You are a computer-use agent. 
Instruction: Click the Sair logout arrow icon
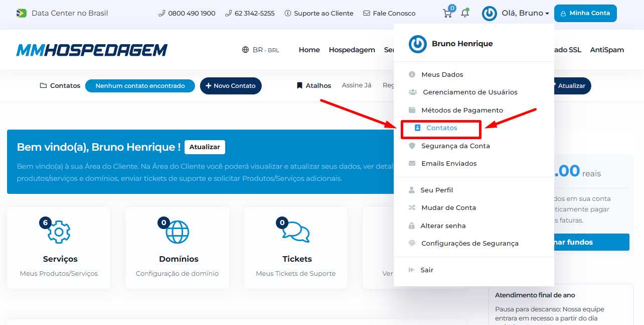pos(412,270)
